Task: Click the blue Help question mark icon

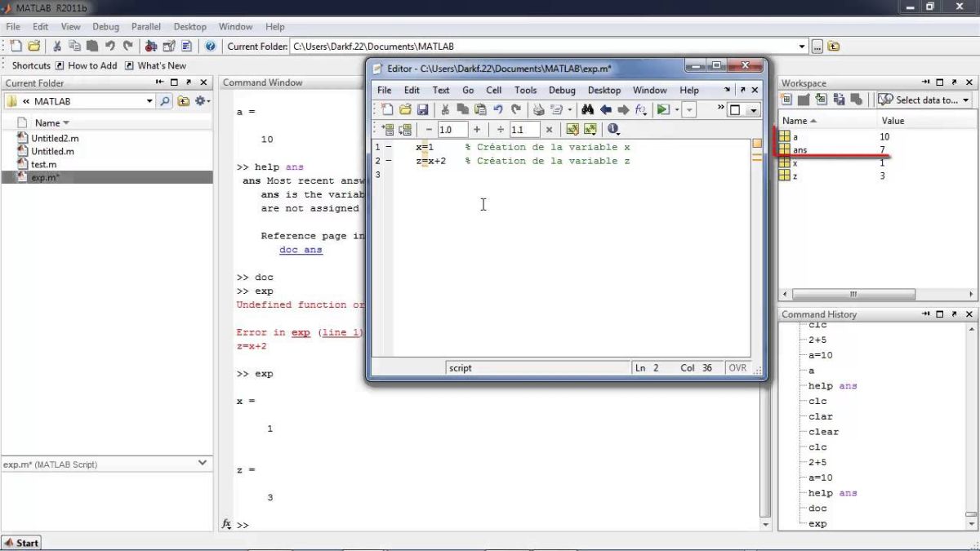Action: 211,47
